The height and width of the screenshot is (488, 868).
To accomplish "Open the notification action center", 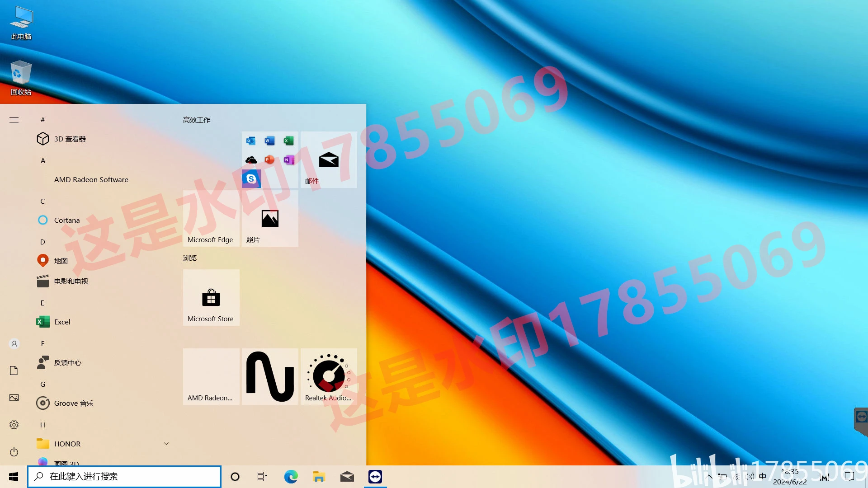I will (849, 476).
